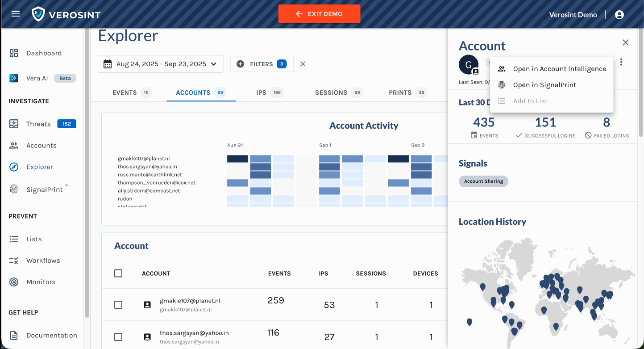
Task: Click the 259 events value
Action: tap(276, 300)
